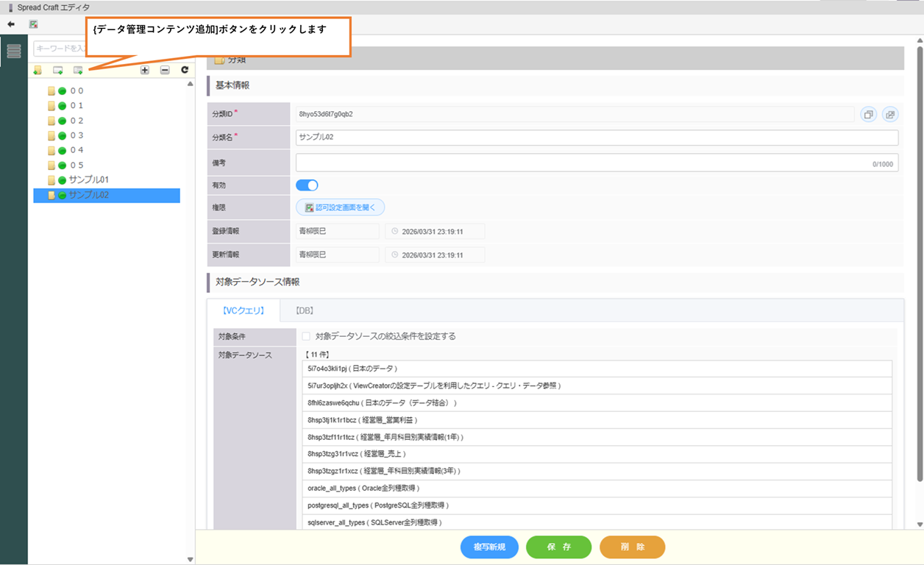Select the 【VCクエリ】 tab
This screenshot has height=565, width=924.
244,311
